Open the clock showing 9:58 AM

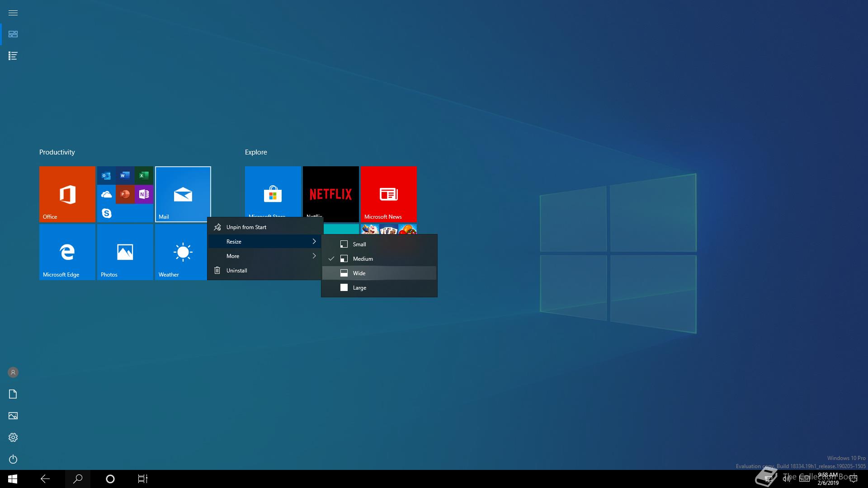828,479
